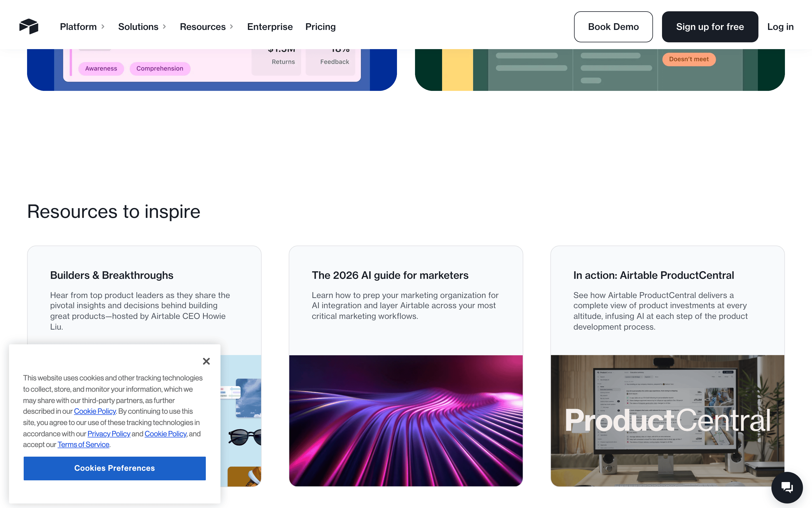Click the Doesn't meet orange badge

tap(689, 59)
